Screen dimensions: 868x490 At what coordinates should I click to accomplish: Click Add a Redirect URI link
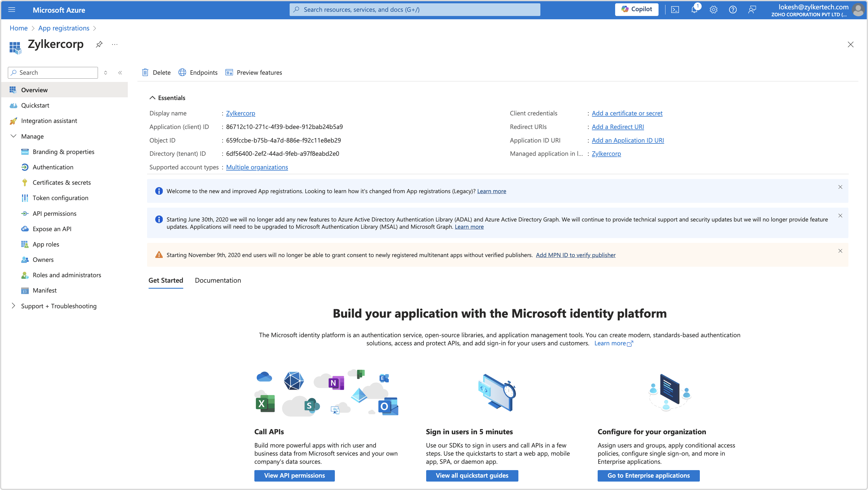point(617,127)
